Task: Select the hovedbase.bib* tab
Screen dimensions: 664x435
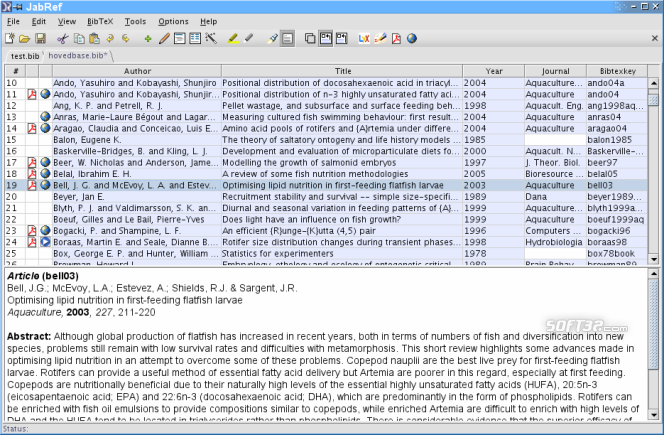Action: coord(78,55)
